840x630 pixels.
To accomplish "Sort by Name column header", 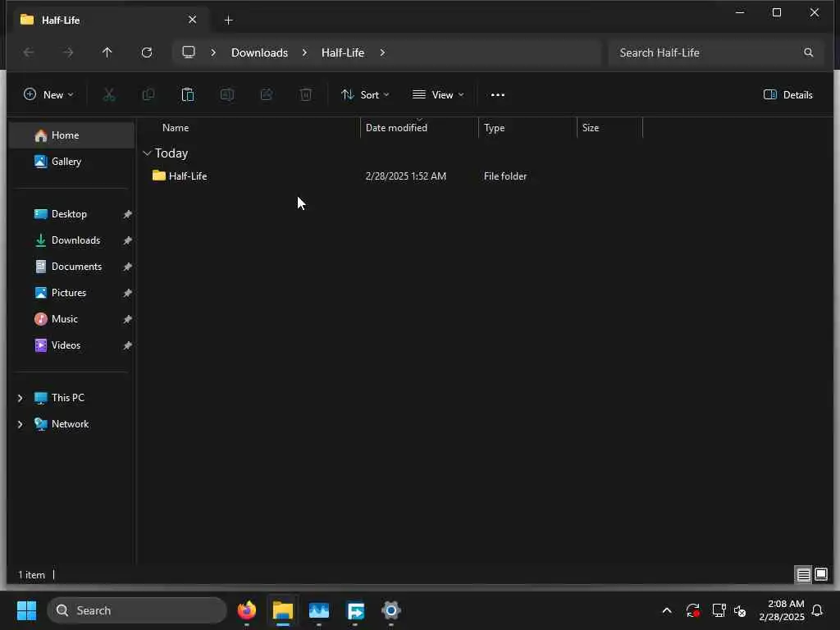I will pyautogui.click(x=176, y=128).
